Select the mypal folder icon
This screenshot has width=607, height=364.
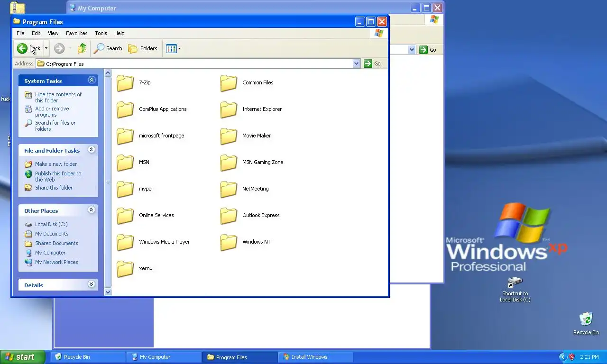click(126, 189)
